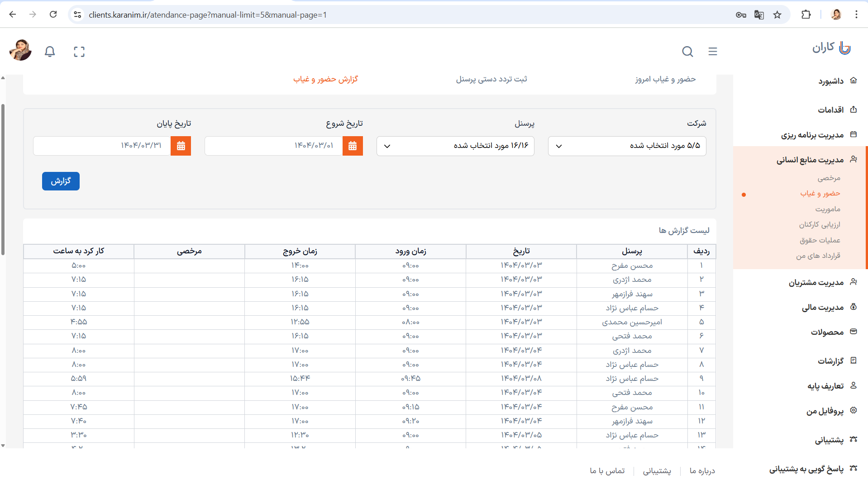Viewport: 868px width, 494px height.
Task: Open end date calendar picker icon
Action: tap(181, 146)
